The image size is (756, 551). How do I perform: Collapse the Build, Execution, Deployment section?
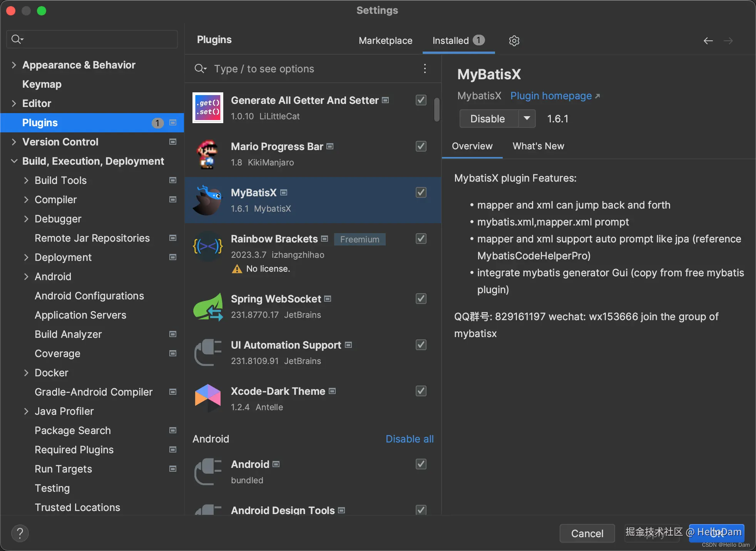tap(14, 161)
